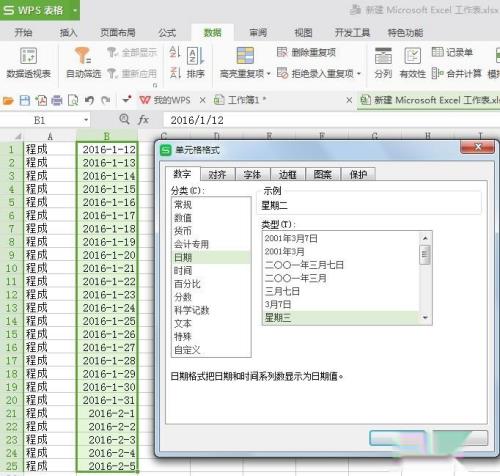Image resolution: width=500 pixels, height=476 pixels.
Task: Open the 插入 ribbon tab
Action: click(x=68, y=33)
